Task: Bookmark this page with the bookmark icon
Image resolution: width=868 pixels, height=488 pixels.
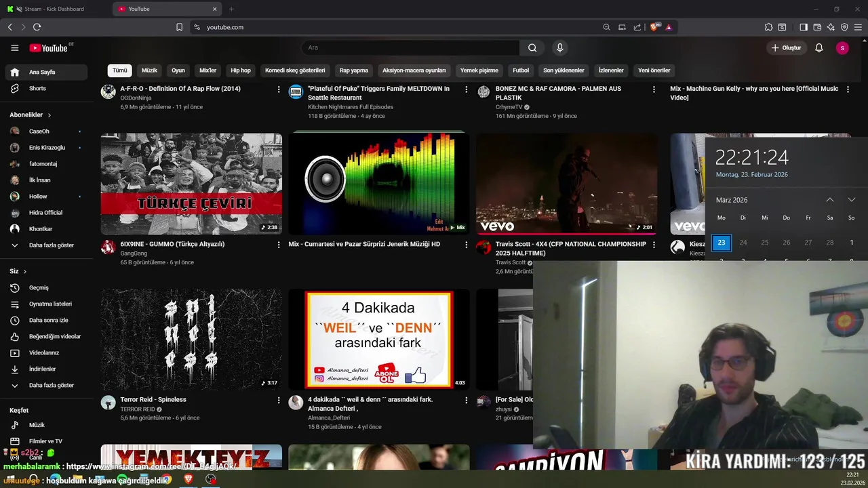Action: [179, 27]
